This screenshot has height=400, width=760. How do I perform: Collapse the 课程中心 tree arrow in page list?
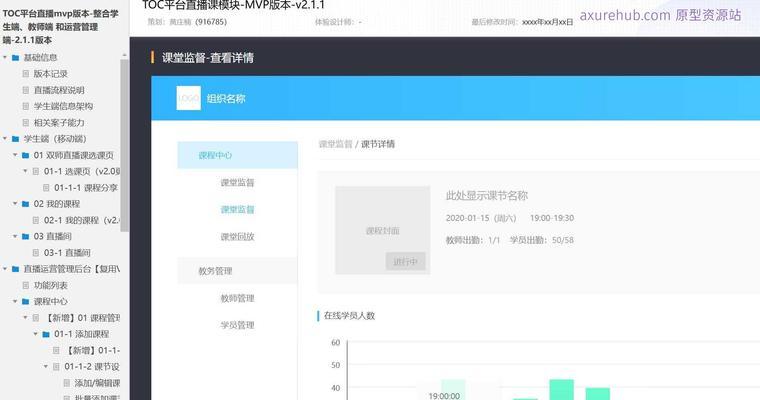[x=16, y=302]
